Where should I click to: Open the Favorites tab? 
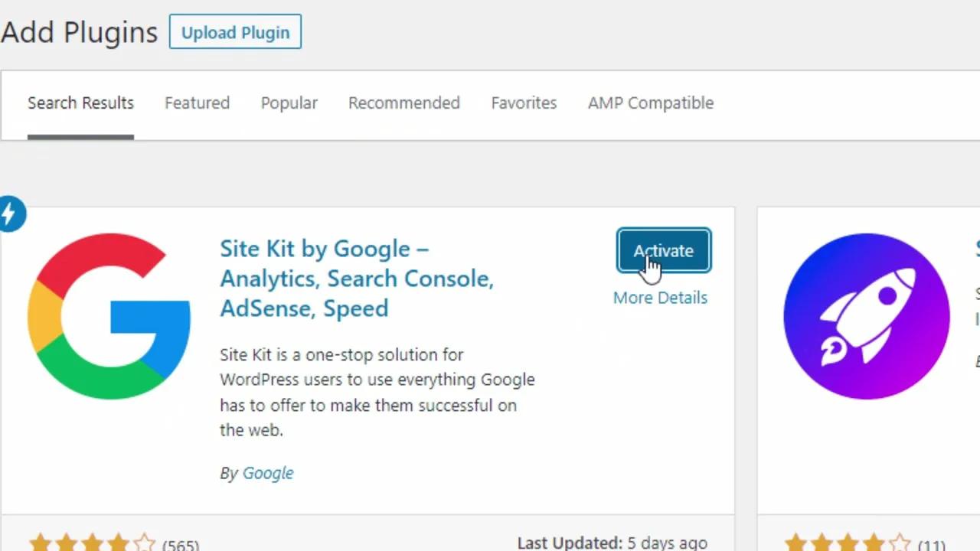(x=524, y=103)
